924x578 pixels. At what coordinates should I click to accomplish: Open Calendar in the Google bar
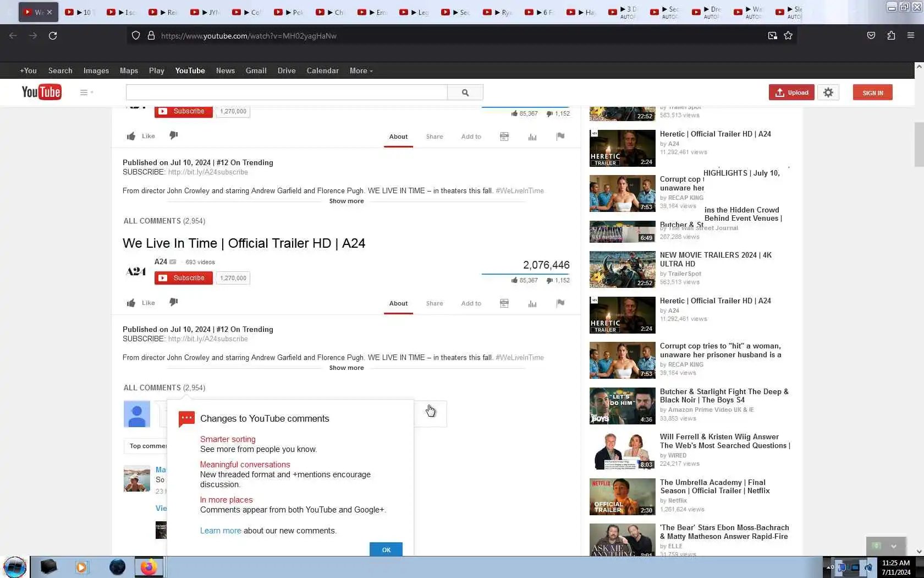(323, 70)
